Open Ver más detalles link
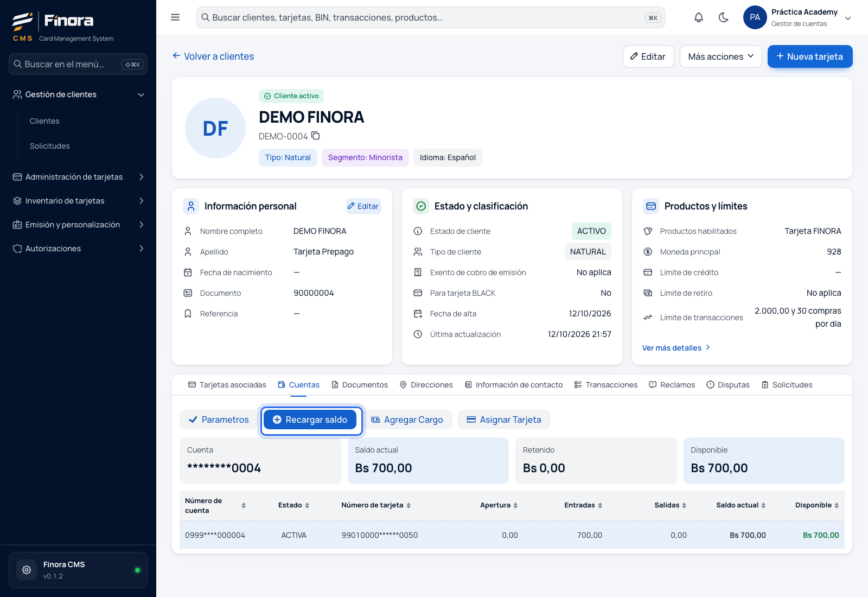The width and height of the screenshot is (868, 597). 676,348
